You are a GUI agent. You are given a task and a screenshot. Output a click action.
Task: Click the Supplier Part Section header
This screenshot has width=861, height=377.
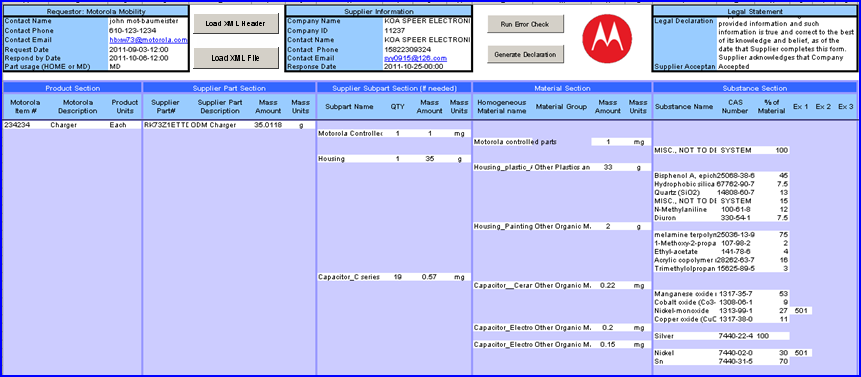[x=229, y=88]
